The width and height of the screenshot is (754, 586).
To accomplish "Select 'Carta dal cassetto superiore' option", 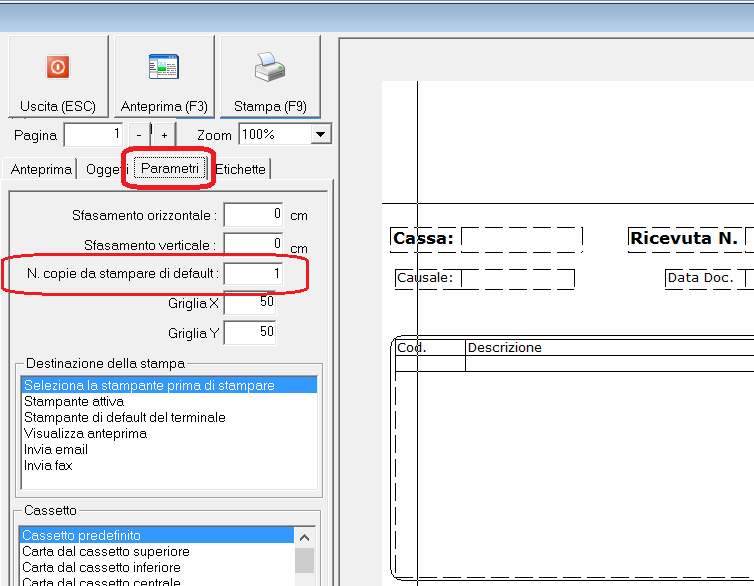I will [157, 551].
